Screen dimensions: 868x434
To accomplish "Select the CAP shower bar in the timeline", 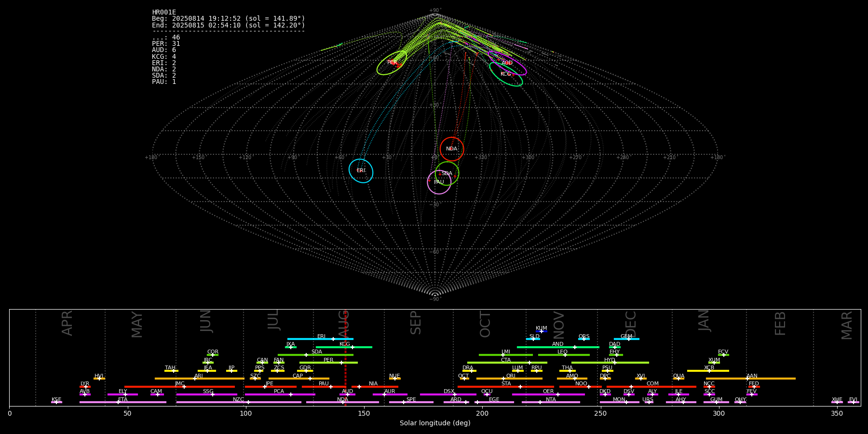I will [299, 379].
